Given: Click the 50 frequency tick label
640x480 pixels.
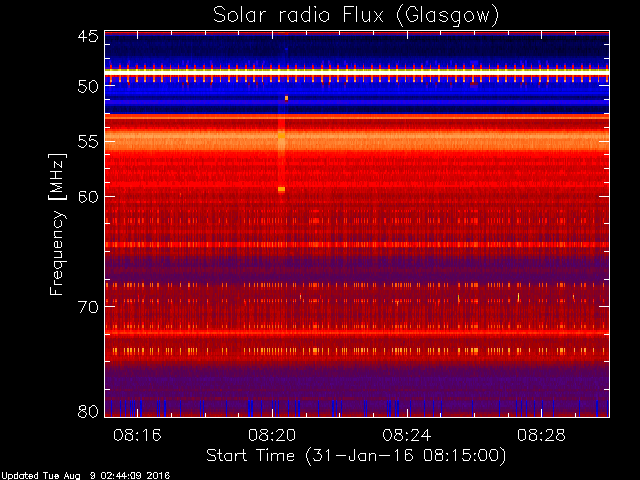Looking at the screenshot, I should tap(88, 87).
